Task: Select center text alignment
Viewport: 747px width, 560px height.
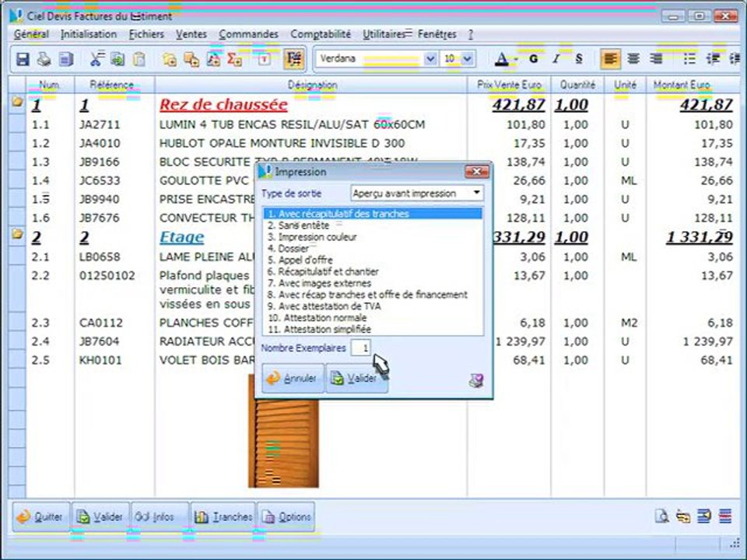Action: pyautogui.click(x=633, y=59)
